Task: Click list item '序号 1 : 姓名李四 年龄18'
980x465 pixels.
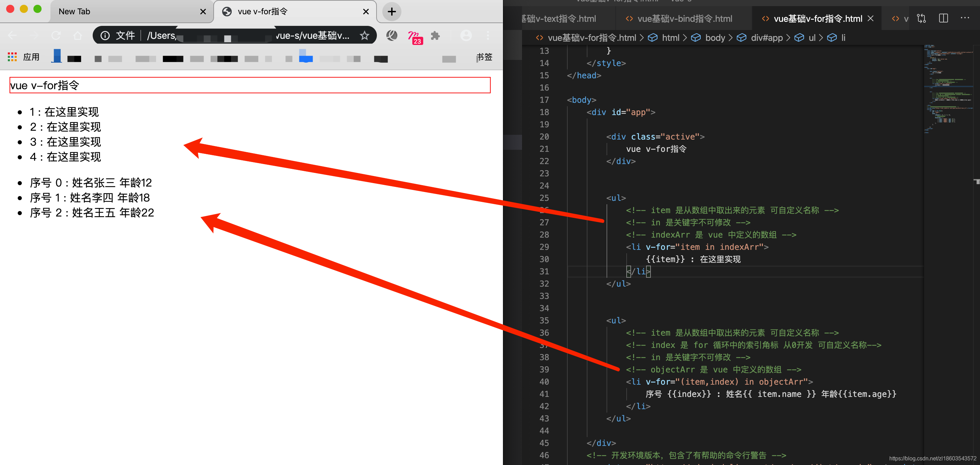Action: coord(90,197)
